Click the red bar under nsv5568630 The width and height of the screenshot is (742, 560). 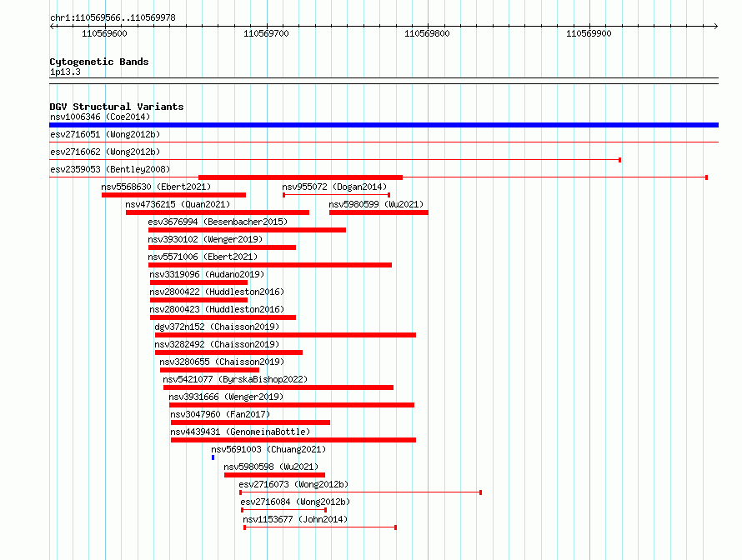click(173, 195)
